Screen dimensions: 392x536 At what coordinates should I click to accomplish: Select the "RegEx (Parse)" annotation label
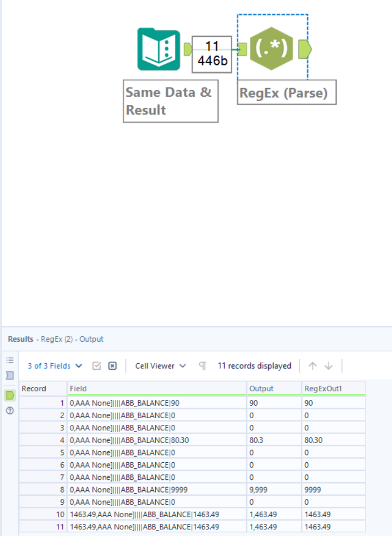286,93
